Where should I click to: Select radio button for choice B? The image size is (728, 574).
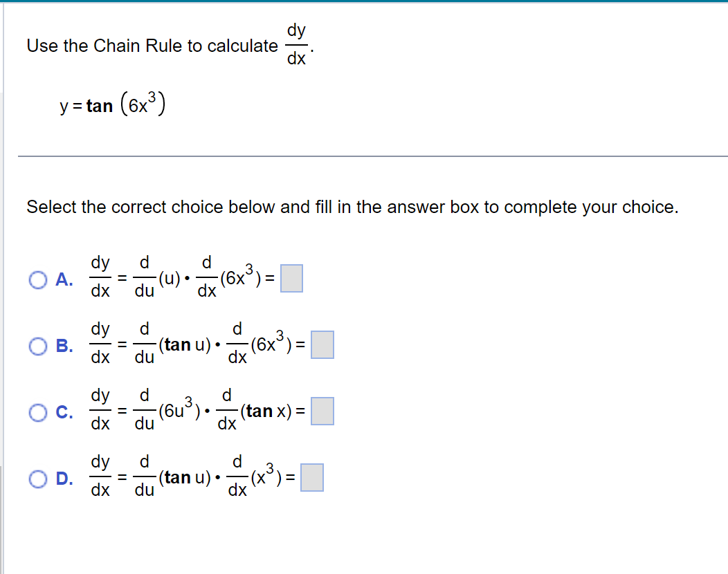[38, 345]
